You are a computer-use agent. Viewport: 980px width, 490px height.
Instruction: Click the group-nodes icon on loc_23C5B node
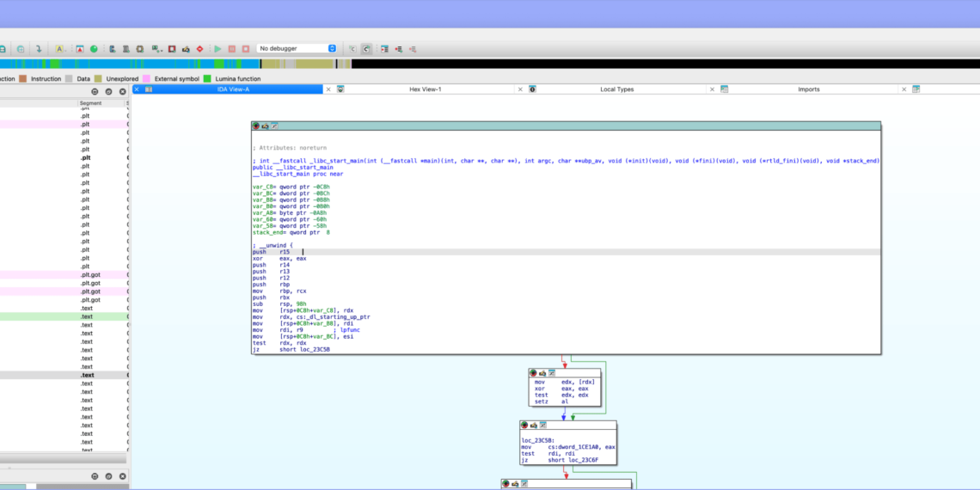542,426
